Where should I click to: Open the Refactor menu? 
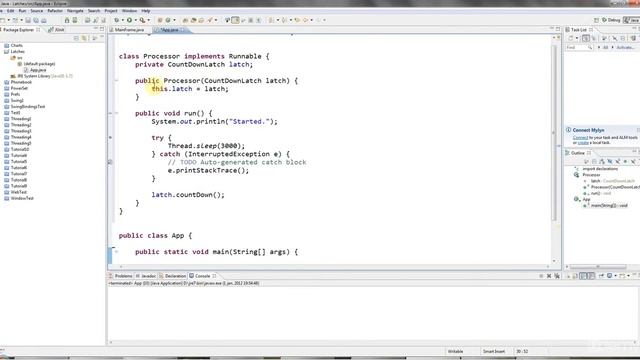55,11
